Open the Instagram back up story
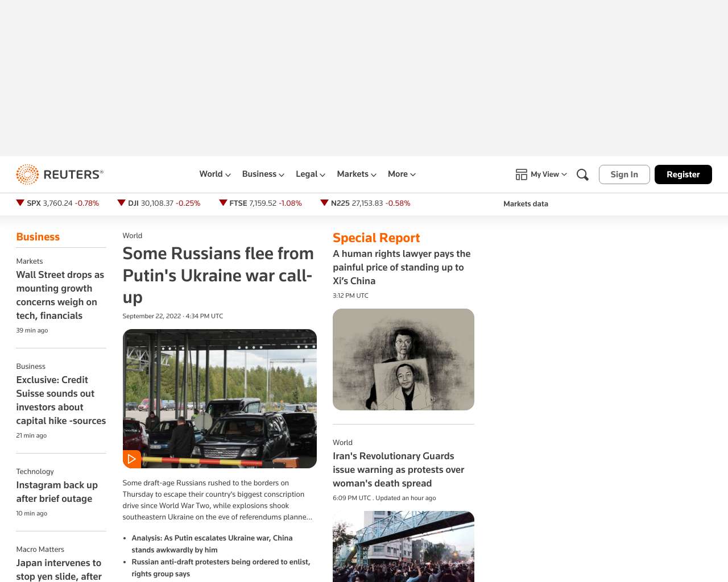 point(57,492)
